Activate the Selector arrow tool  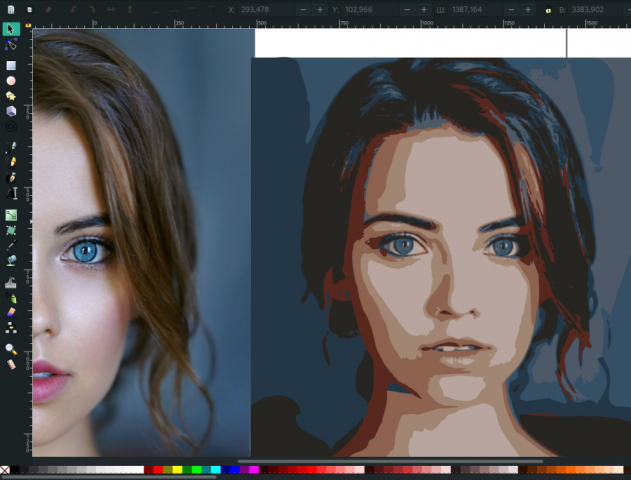[x=11, y=29]
